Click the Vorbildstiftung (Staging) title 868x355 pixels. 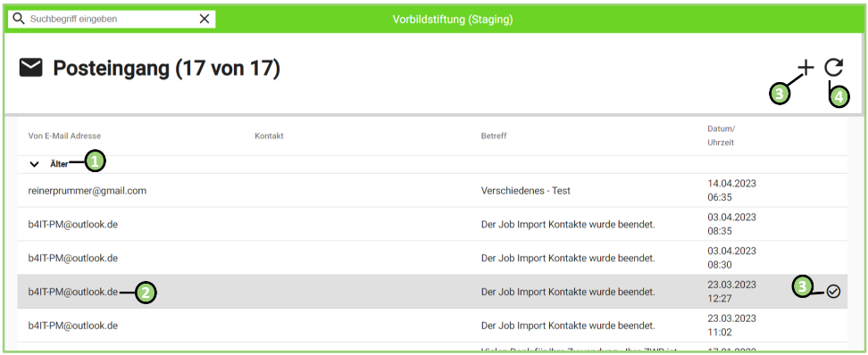pos(453,20)
